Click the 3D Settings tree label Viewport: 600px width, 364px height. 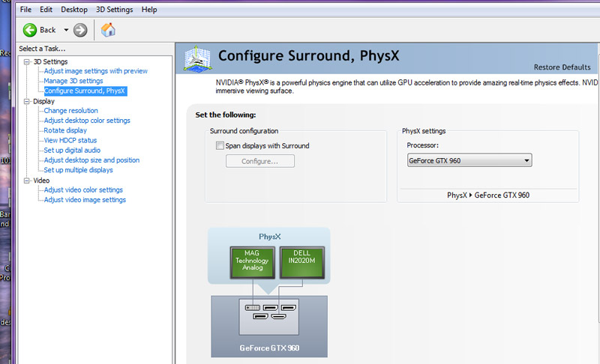tap(50, 61)
